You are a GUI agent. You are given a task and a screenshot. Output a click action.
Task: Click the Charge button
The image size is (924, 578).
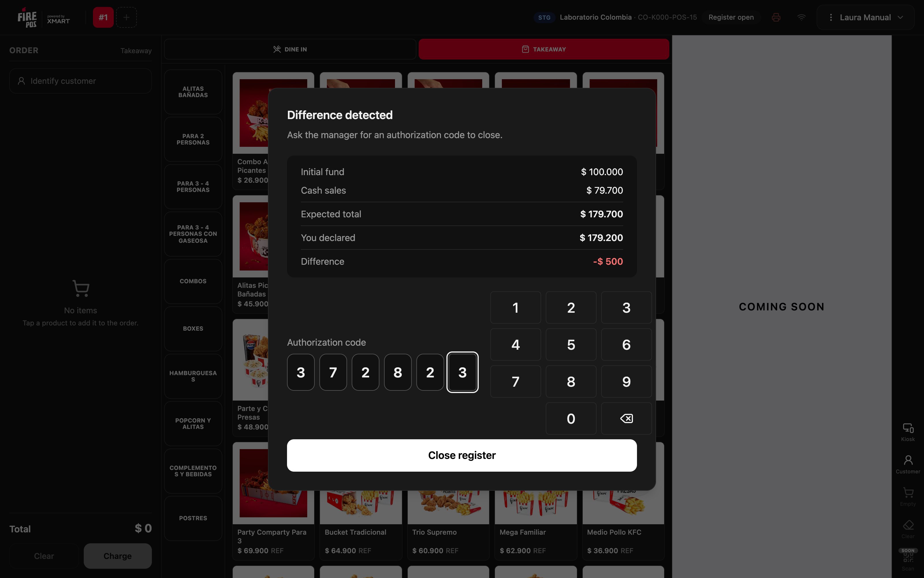118,556
